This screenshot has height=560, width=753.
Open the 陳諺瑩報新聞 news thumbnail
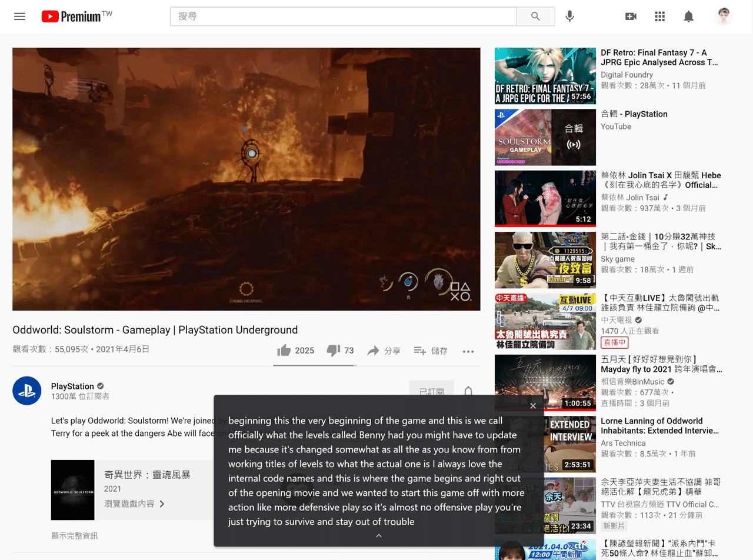(x=545, y=549)
